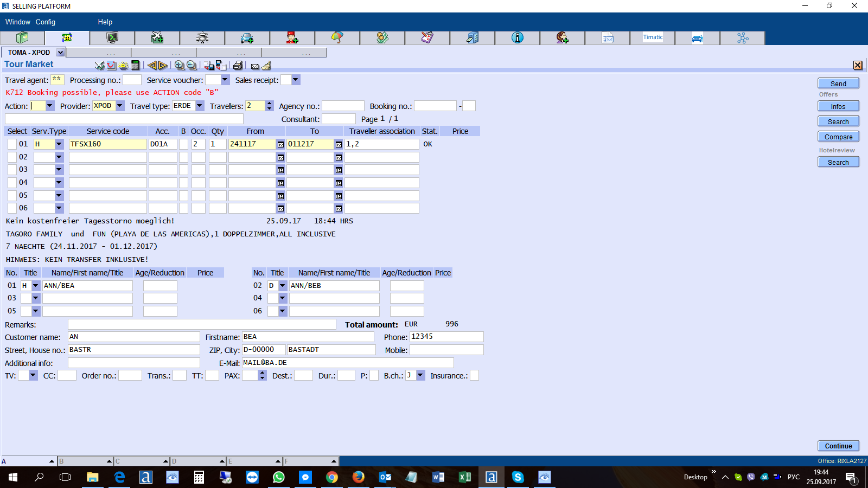868x488 pixels.
Task: Click the Continue button
Action: coord(838,446)
